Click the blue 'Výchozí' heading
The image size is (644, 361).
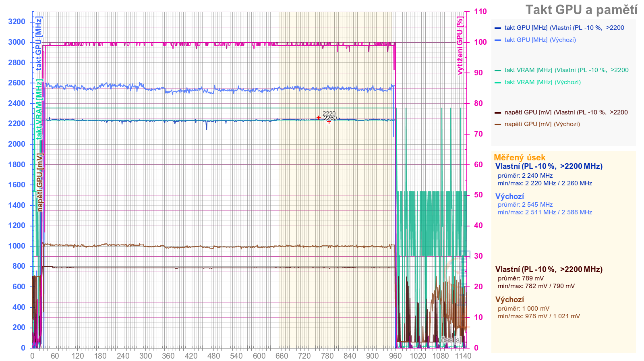509,197
